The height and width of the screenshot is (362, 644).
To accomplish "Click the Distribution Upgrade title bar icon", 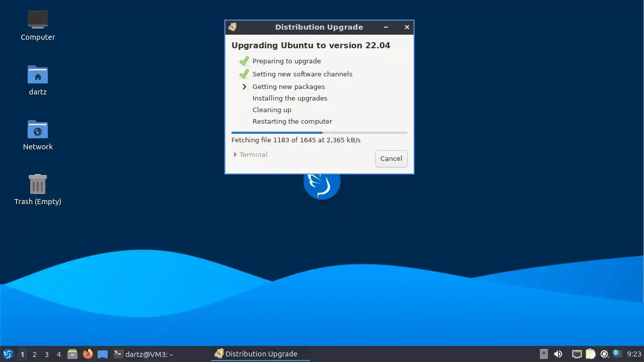I will pyautogui.click(x=232, y=27).
